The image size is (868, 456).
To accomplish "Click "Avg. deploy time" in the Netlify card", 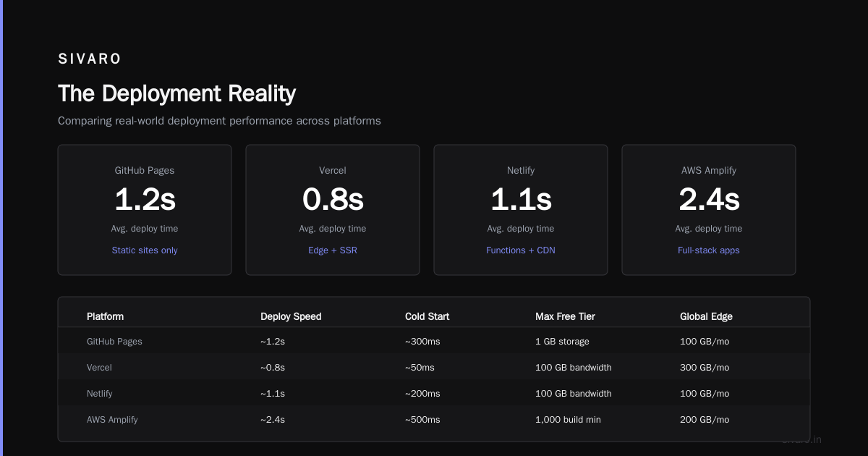I will [521, 229].
